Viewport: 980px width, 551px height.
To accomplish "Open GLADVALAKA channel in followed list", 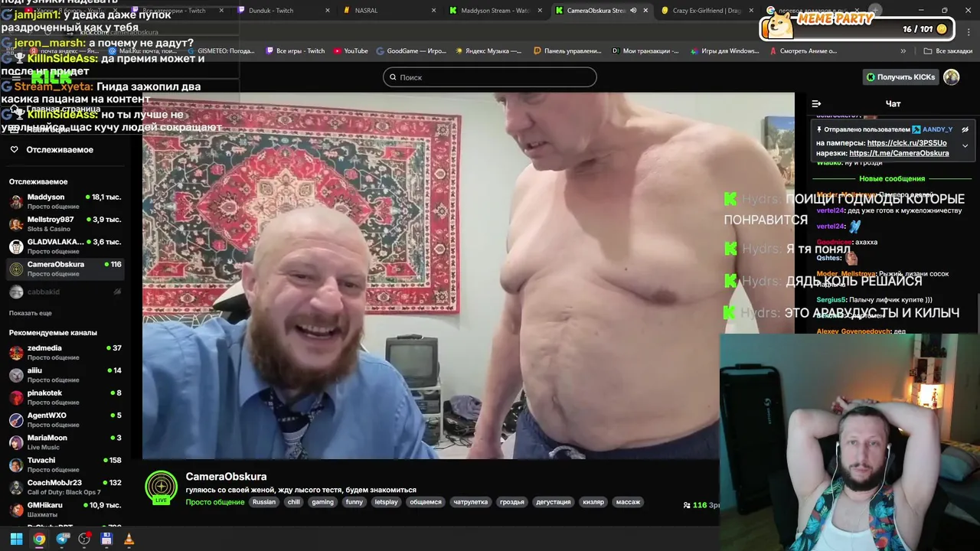I will pyautogui.click(x=66, y=246).
